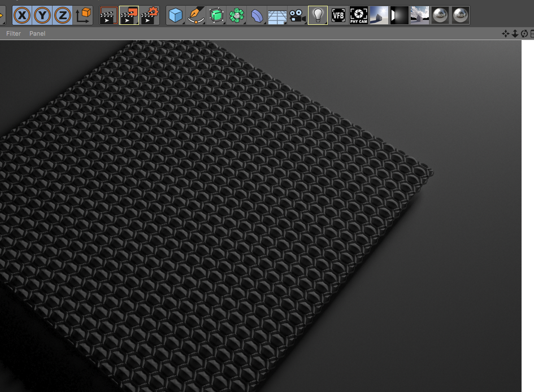Click the viewport rotate circular arrows icon
The height and width of the screenshot is (392, 534).
tap(524, 34)
